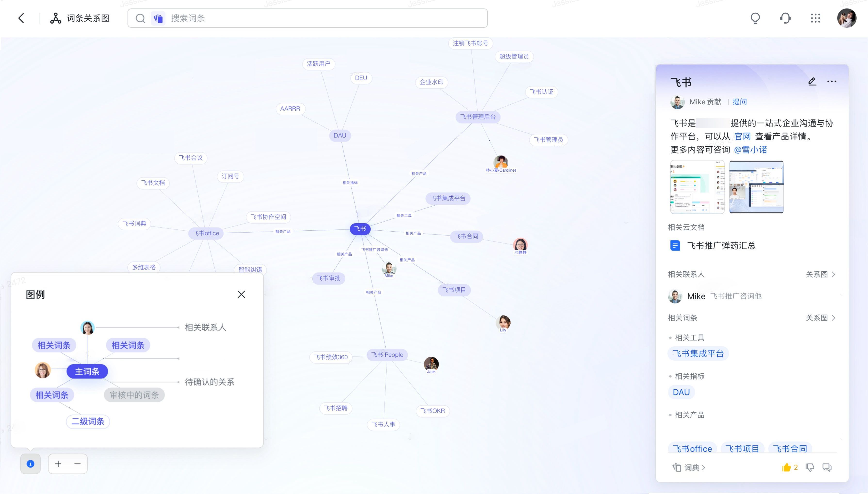Open the 飞书集成平台 tag in card

tap(698, 353)
